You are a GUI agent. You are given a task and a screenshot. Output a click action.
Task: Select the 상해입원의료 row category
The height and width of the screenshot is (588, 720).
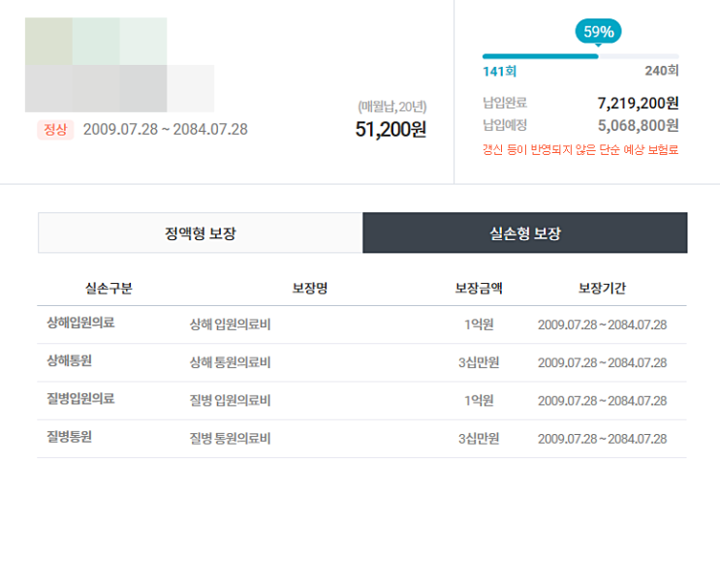tap(80, 323)
